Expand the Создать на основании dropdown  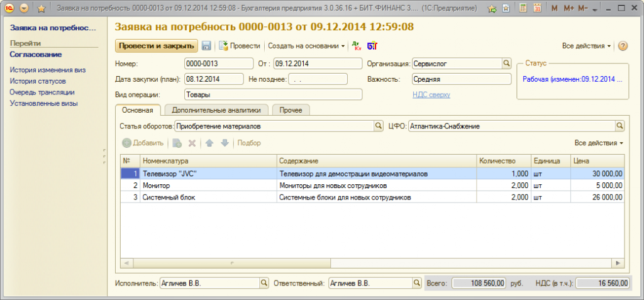(x=306, y=46)
